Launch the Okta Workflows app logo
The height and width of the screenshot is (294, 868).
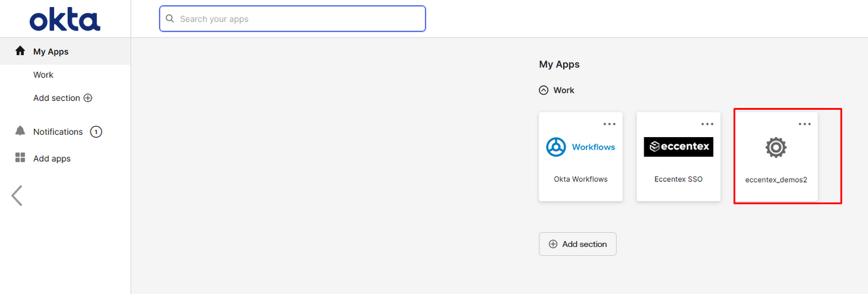580,147
